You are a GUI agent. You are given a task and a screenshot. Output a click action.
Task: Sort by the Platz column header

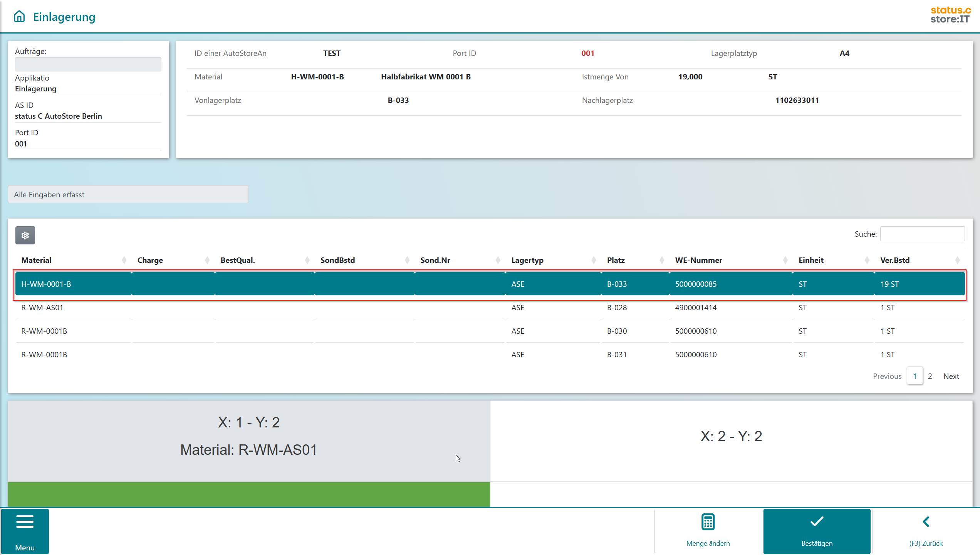click(616, 260)
